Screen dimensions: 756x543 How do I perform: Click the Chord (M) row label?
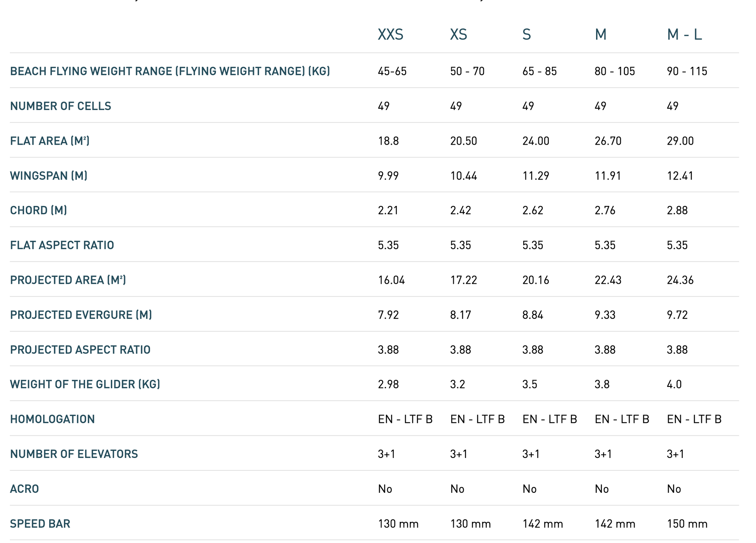pyautogui.click(x=39, y=210)
